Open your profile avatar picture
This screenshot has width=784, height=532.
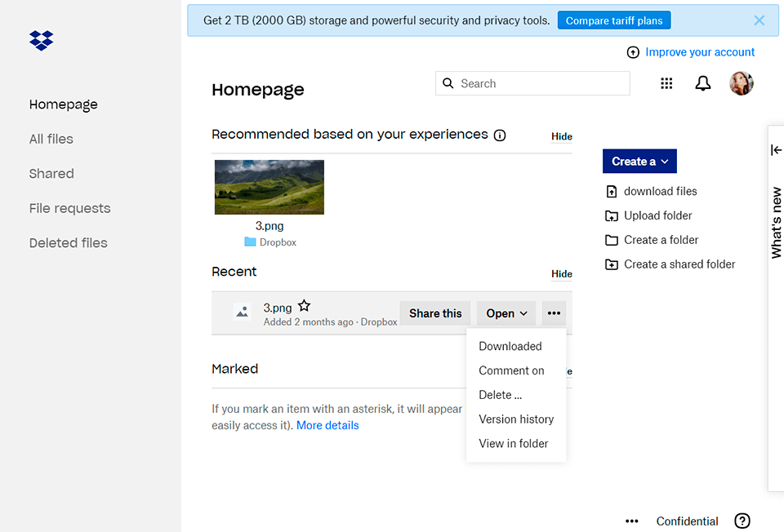coord(741,83)
